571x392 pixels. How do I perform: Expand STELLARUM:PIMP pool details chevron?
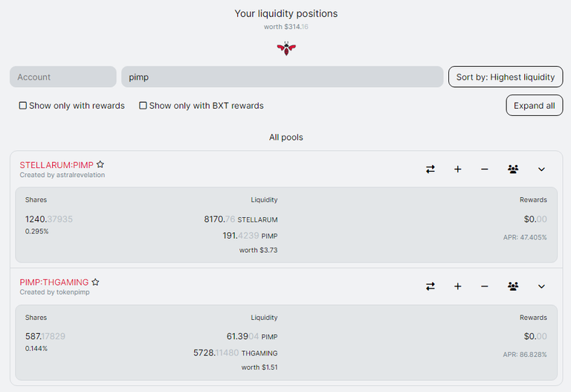pos(541,169)
